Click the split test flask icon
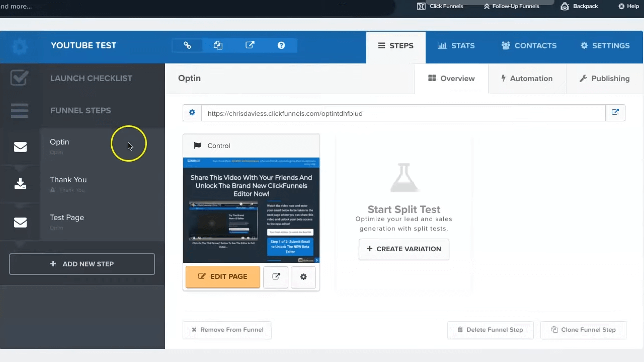644x362 pixels. (404, 178)
